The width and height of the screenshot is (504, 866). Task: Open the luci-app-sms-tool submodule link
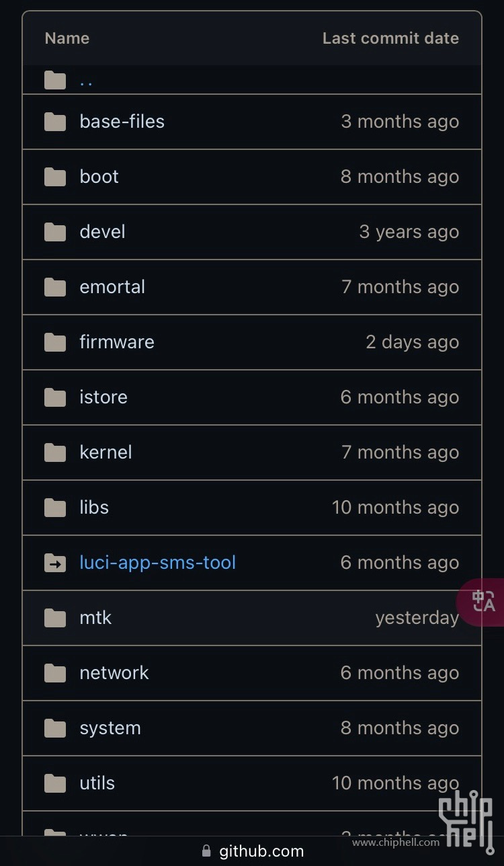pos(157,563)
